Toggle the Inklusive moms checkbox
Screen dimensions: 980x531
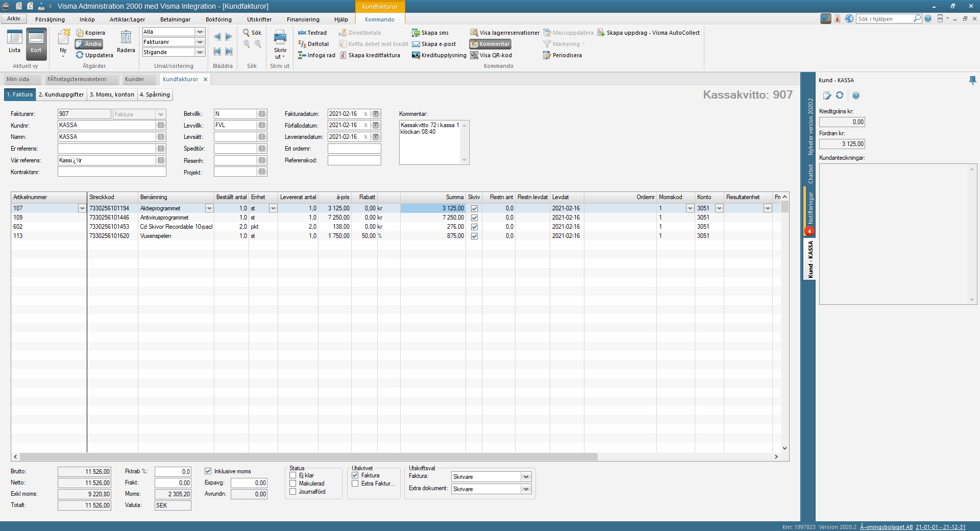click(208, 471)
